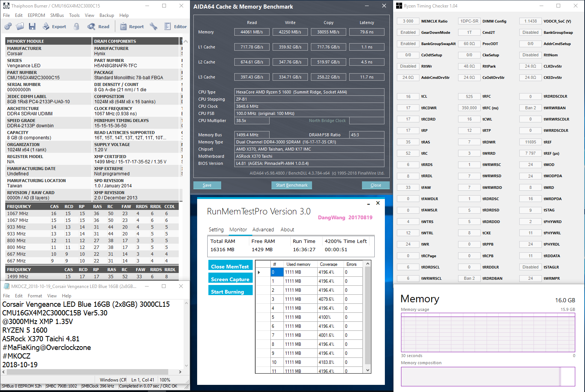Click the Notepad horizontal scroll left arrow

click(3, 372)
